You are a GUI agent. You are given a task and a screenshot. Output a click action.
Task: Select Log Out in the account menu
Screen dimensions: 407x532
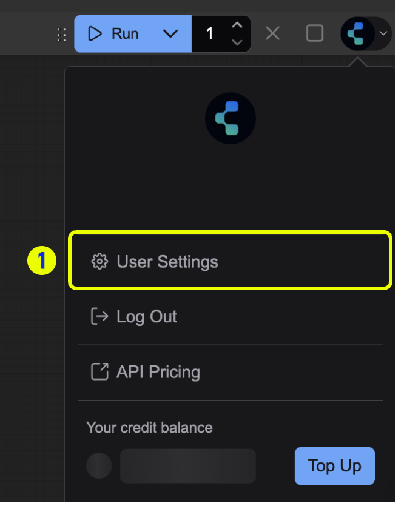(x=146, y=316)
